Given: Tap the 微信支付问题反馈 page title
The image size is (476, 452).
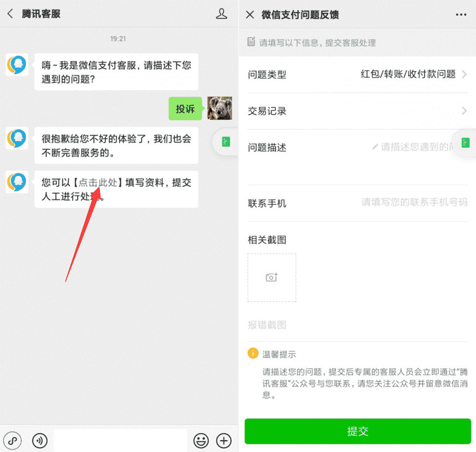Looking at the screenshot, I should [300, 14].
